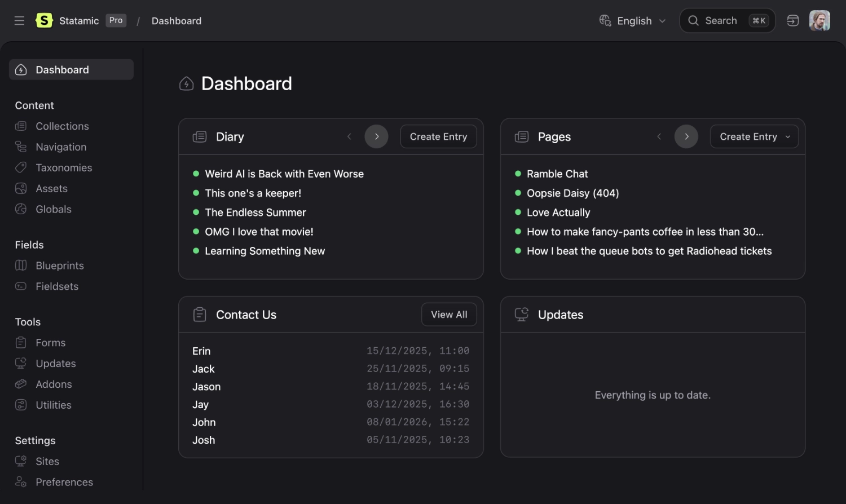The image size is (846, 504).
Task: Select the Navigation icon in the sidebar
Action: 21,147
